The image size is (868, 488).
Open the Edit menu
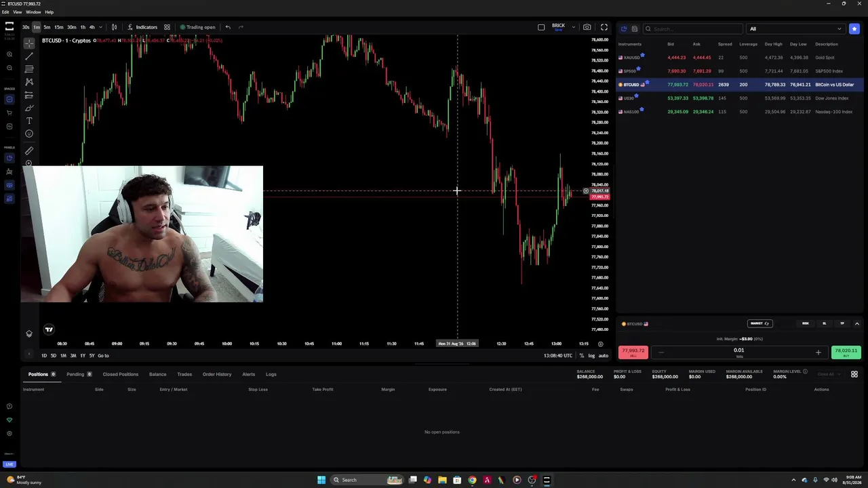point(5,12)
